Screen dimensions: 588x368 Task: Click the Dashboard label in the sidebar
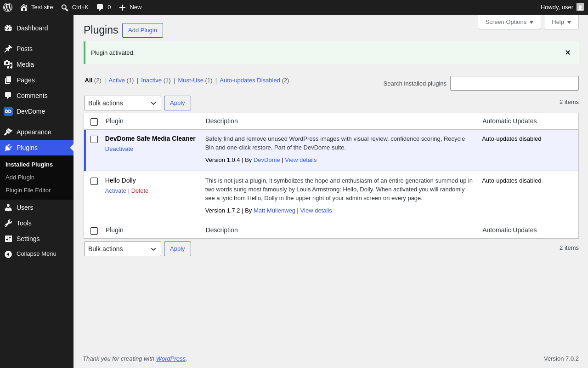click(x=32, y=28)
